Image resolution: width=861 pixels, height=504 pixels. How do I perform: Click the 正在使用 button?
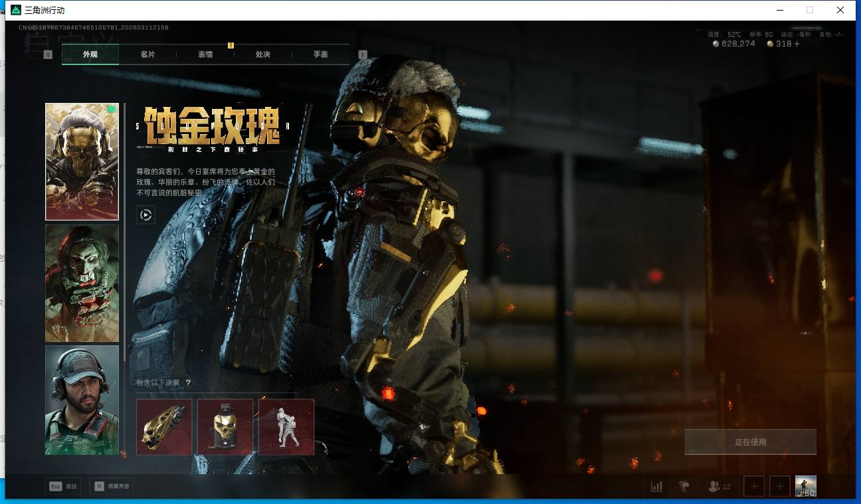pyautogui.click(x=750, y=442)
